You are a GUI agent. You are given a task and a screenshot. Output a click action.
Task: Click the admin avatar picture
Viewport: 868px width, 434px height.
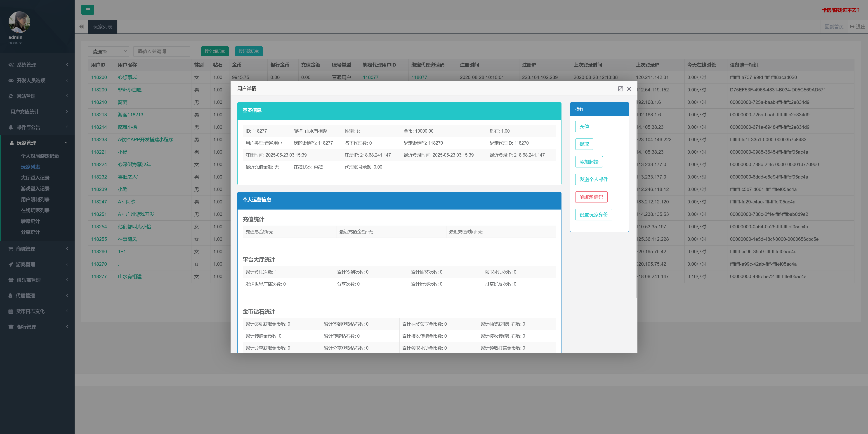coord(19,22)
